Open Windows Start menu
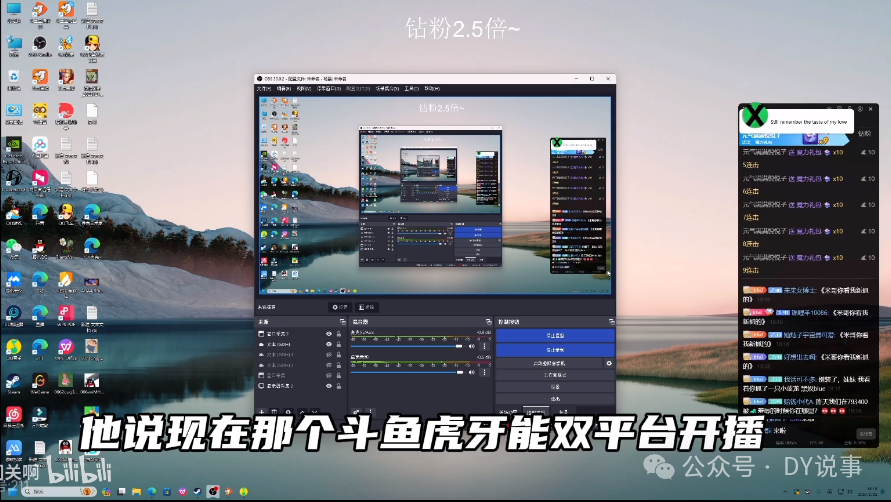 13,491
